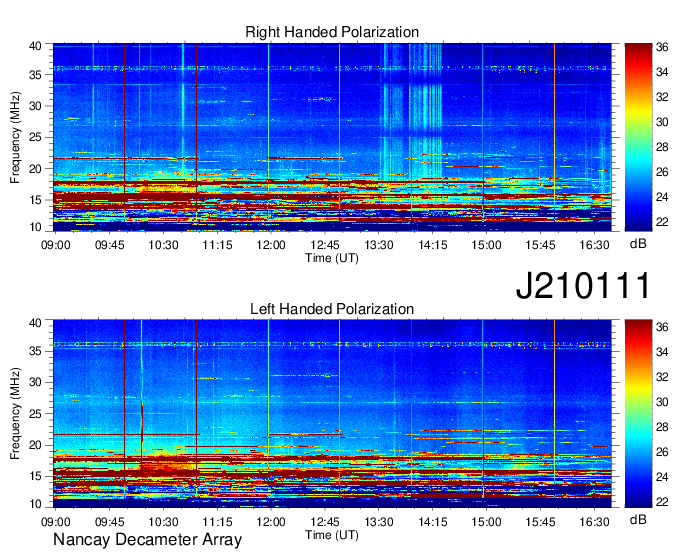Click "Frequency (MHz)" axis label of Right Handed plot
The width and height of the screenshot is (680, 552).
[x=15, y=137]
